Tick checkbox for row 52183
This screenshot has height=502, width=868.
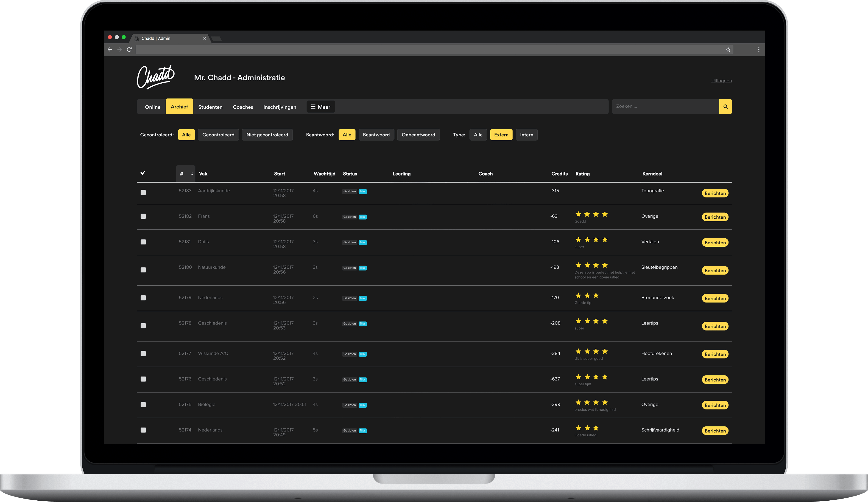pos(143,193)
